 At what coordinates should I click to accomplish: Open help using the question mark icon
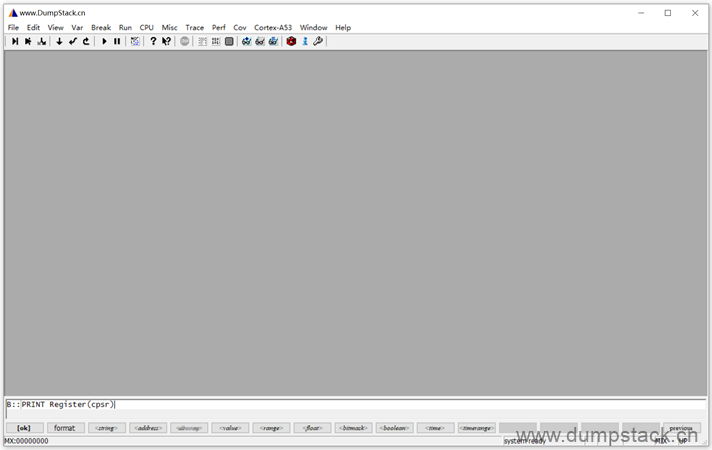point(153,41)
